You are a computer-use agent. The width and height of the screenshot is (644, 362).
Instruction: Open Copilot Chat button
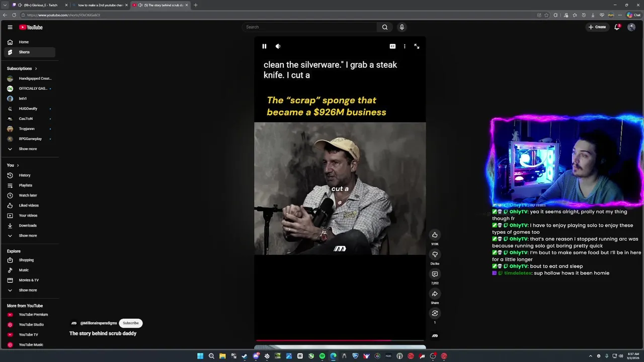(633, 15)
